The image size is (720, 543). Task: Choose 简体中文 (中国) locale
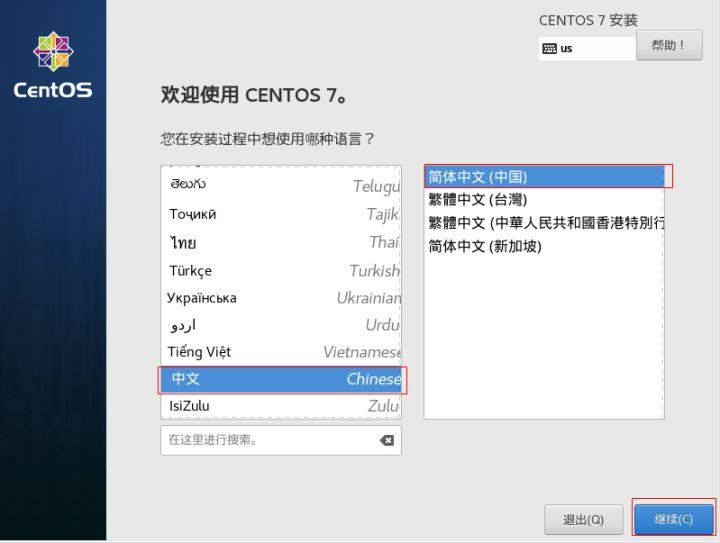[x=543, y=177]
